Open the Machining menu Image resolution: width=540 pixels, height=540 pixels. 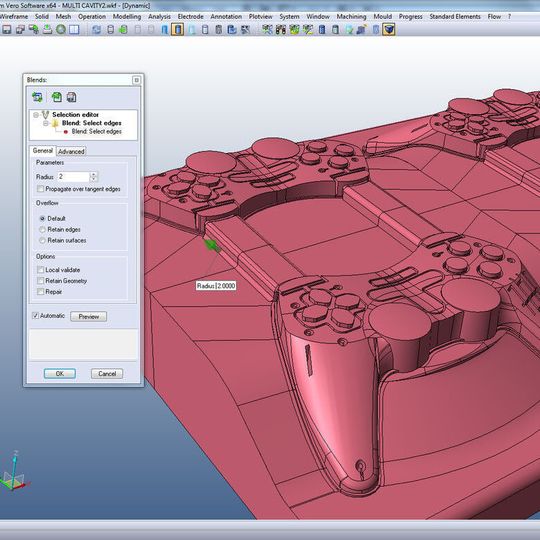(x=352, y=16)
